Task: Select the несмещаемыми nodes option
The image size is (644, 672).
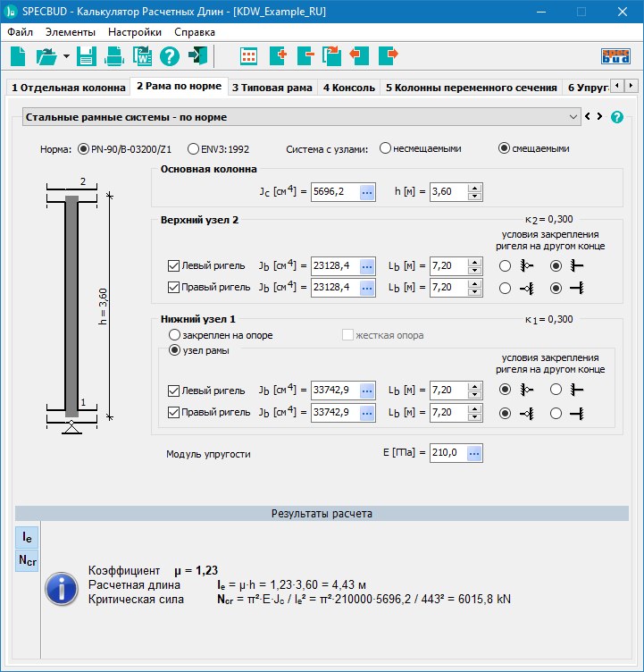Action: click(386, 148)
